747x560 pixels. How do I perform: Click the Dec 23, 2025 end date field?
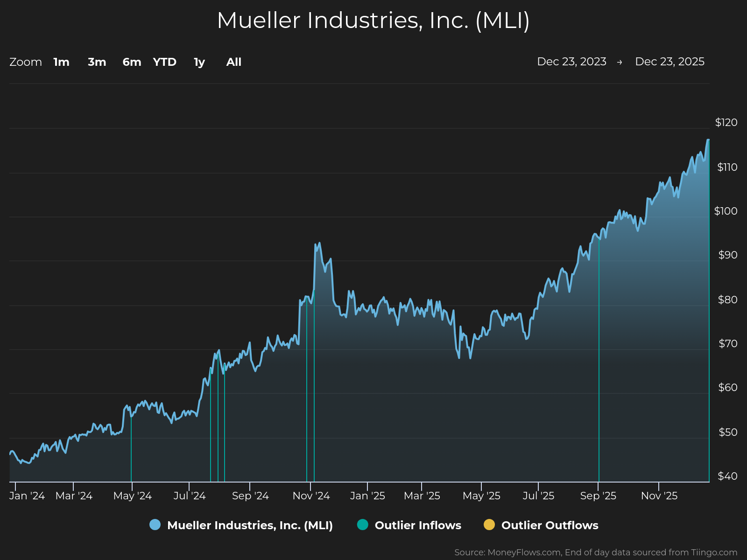(669, 62)
